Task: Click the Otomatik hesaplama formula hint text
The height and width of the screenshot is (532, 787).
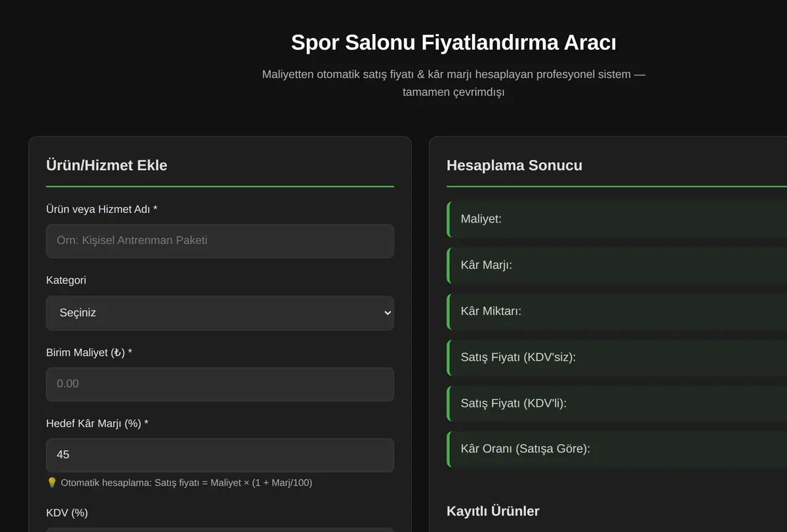Action: point(186,483)
